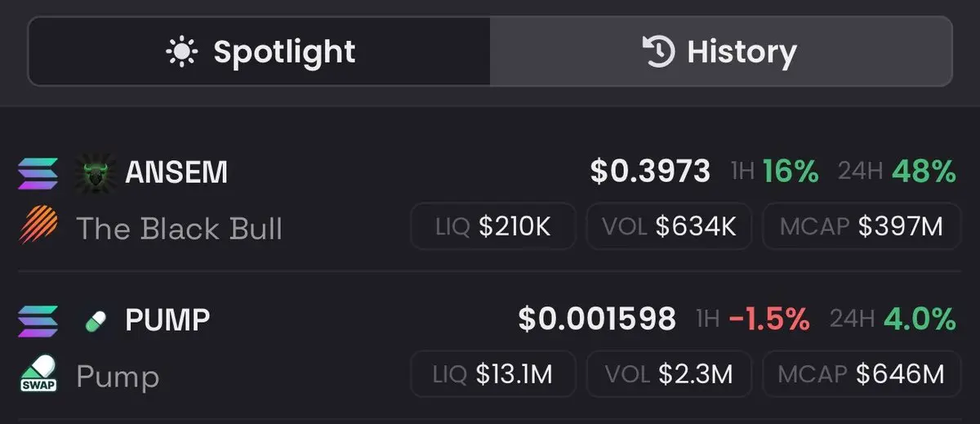Image resolution: width=980 pixels, height=424 pixels.
Task: Switch to the Spotlight tab
Action: [260, 52]
